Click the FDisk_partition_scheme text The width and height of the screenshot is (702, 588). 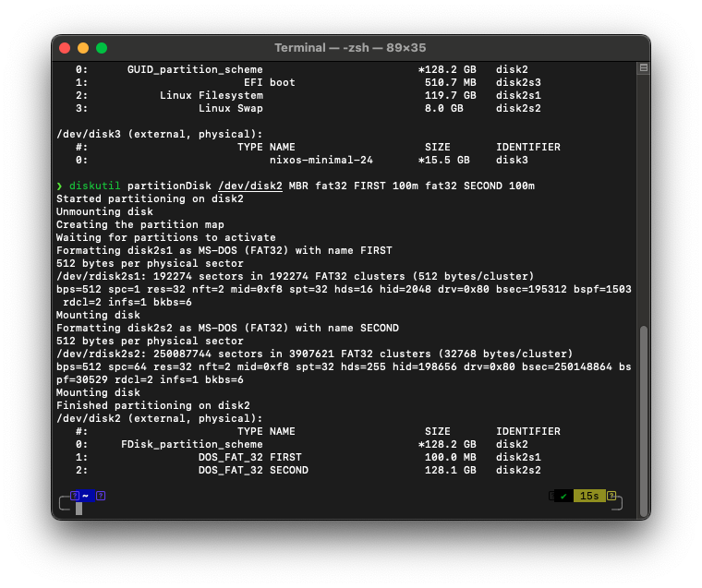191,444
